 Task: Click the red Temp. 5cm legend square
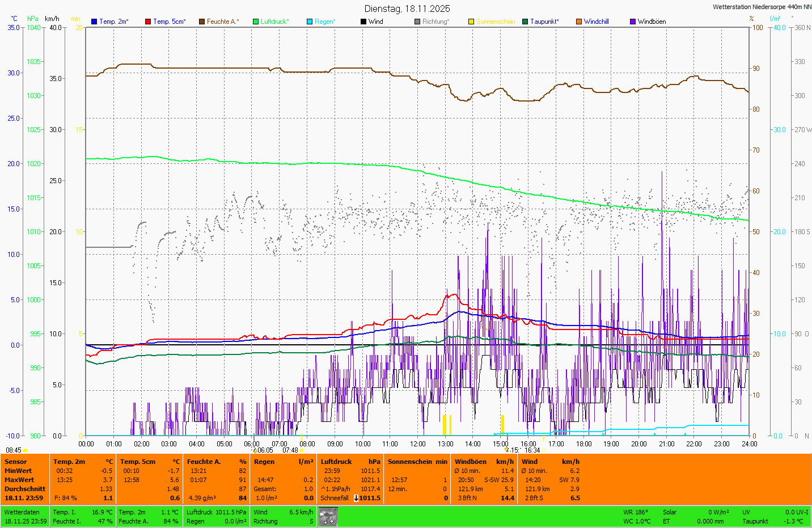(x=148, y=22)
